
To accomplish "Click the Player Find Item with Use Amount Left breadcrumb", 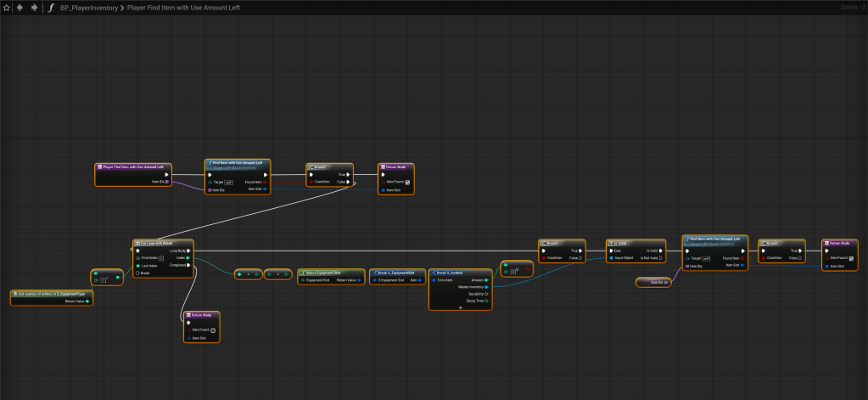I will click(x=183, y=8).
